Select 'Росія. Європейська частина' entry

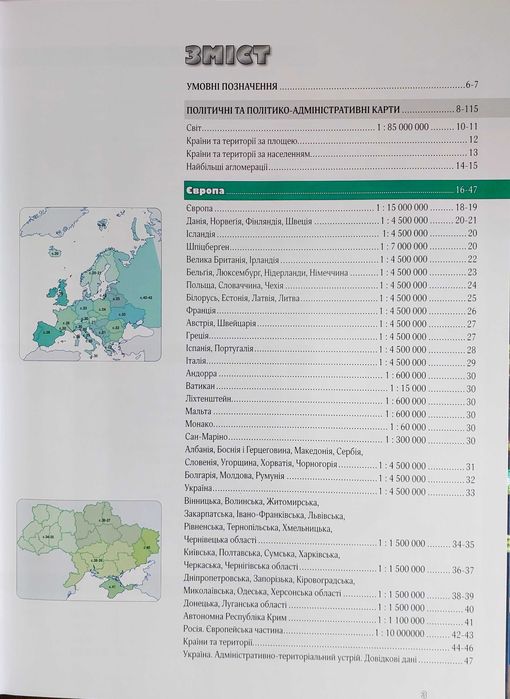point(329,633)
